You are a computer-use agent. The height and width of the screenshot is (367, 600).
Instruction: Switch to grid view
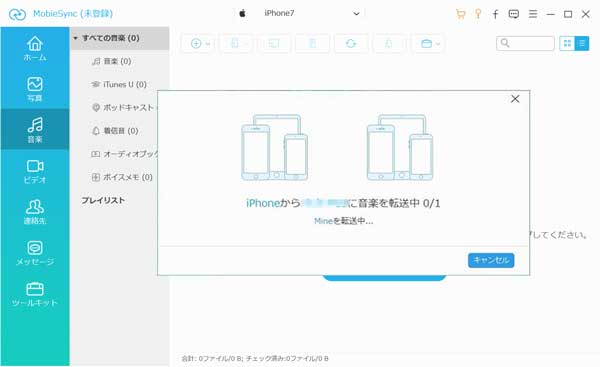click(x=567, y=44)
